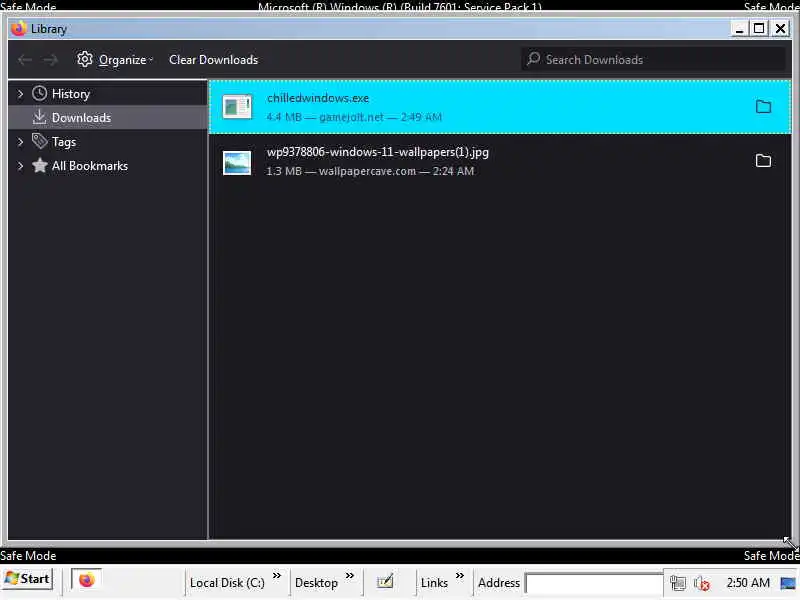Select All Bookmarks in the sidebar

[x=90, y=166]
